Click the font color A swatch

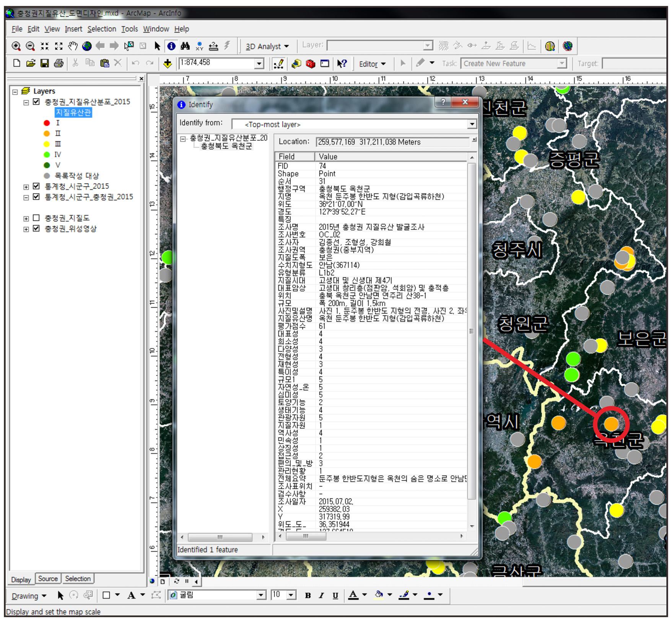[x=353, y=595]
